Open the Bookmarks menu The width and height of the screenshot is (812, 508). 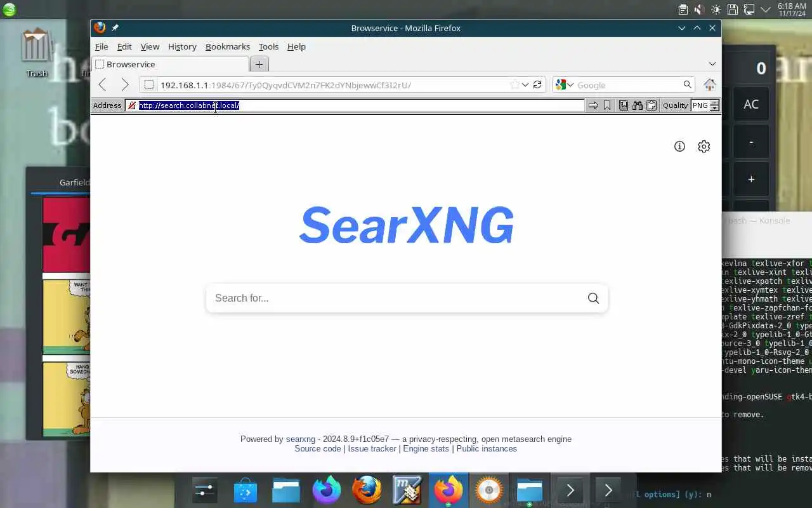tap(228, 46)
